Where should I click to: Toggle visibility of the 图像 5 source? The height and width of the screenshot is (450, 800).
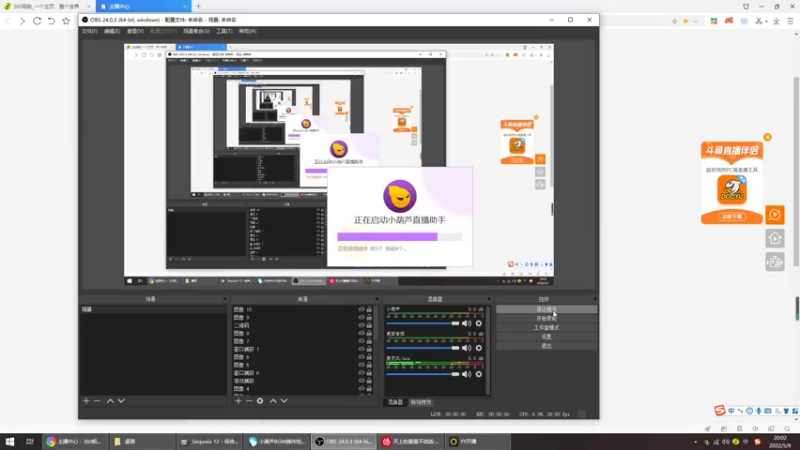coord(361,365)
